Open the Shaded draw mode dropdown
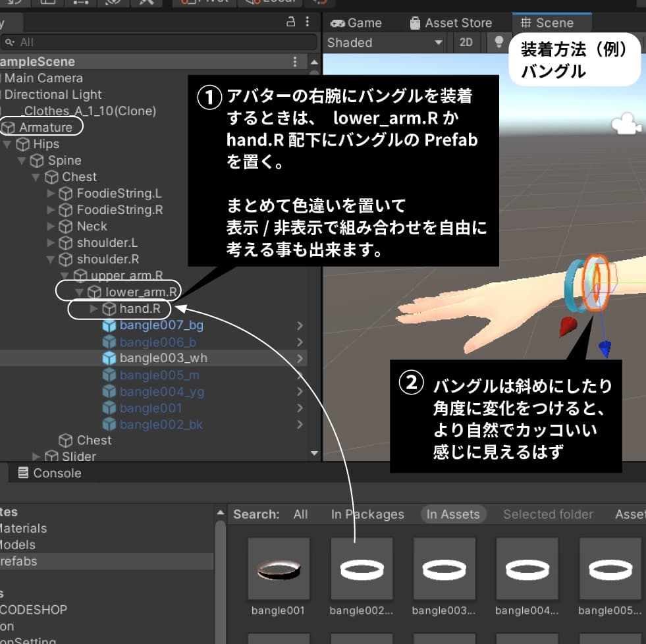Image resolution: width=646 pixels, height=644 pixels. coord(384,41)
